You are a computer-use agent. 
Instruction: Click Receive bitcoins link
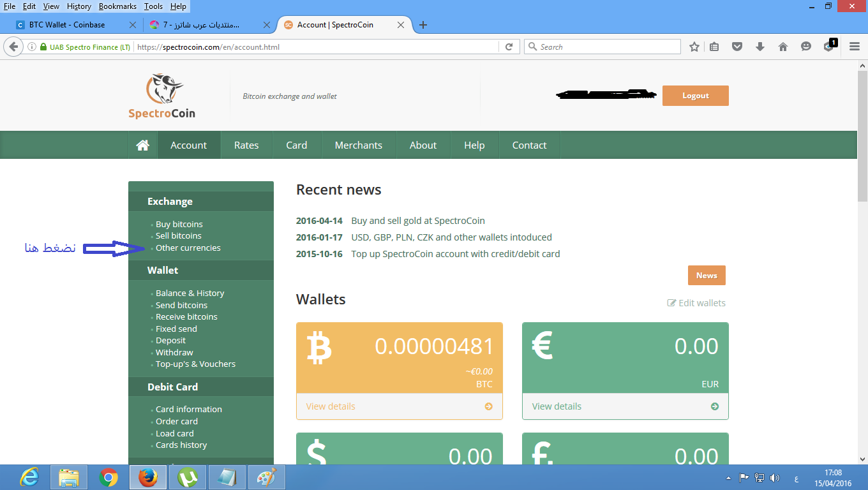(x=186, y=317)
